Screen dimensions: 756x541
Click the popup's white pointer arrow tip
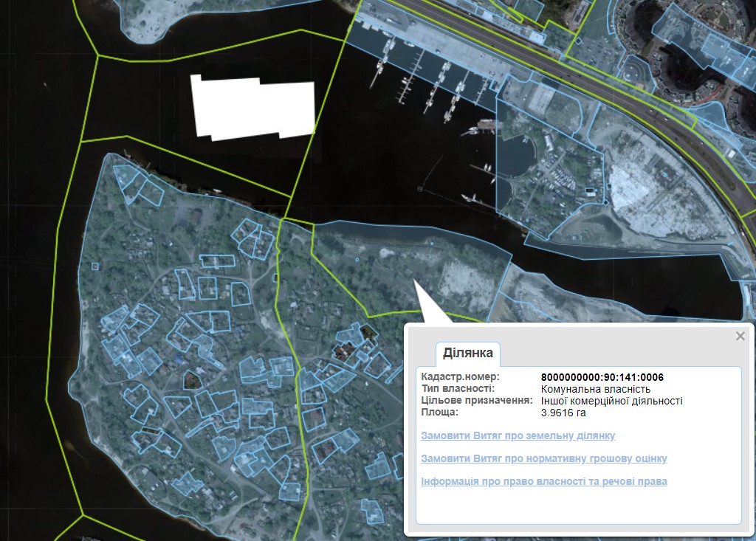[415, 283]
